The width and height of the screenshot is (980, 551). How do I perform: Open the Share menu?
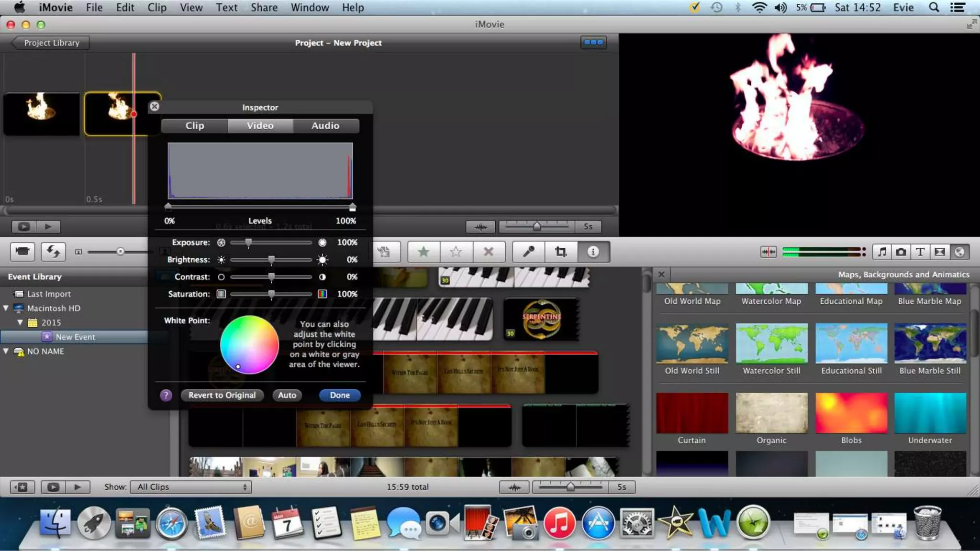(264, 8)
